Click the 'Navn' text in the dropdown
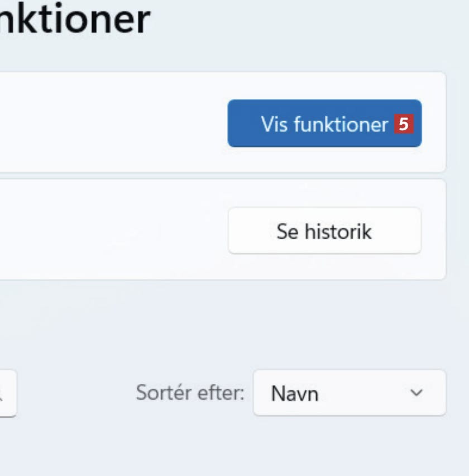Viewport: 469px width, 476px height. (294, 394)
